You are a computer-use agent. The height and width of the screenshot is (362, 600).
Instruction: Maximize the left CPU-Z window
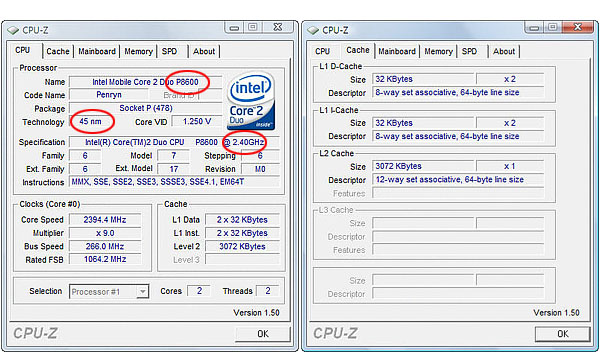(253, 27)
